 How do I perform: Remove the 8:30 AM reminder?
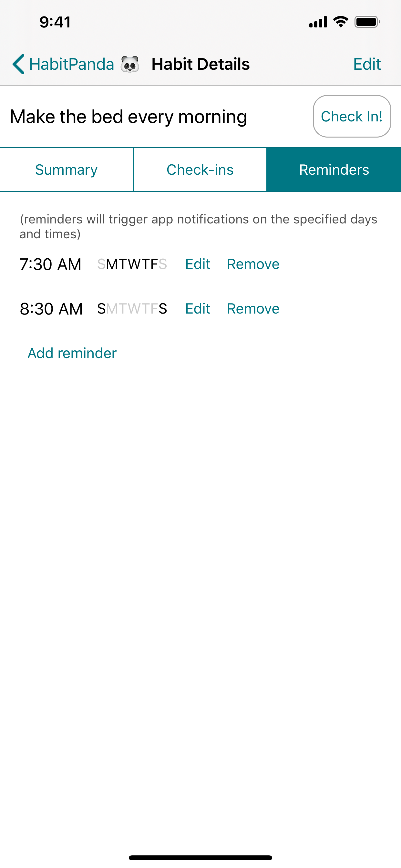point(253,309)
